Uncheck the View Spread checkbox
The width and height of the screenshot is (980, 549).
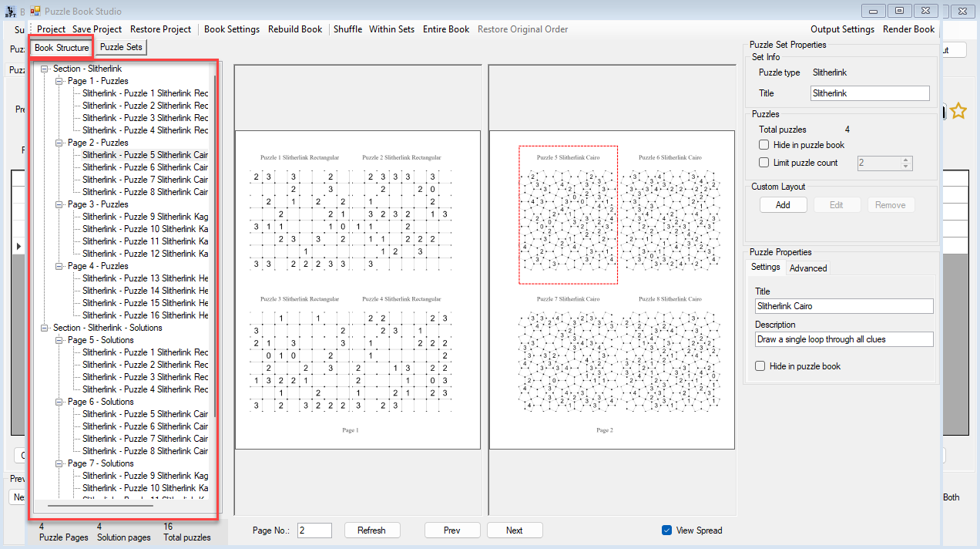(x=666, y=530)
